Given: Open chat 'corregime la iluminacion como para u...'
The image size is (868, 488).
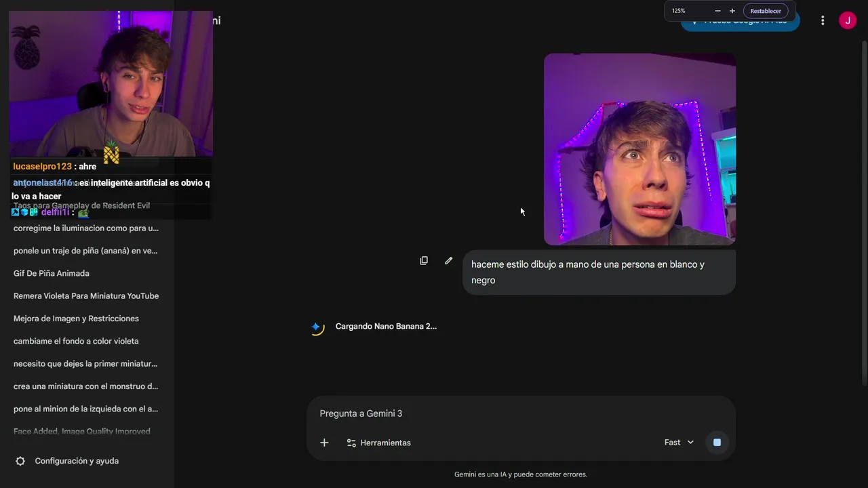Looking at the screenshot, I should tap(86, 228).
